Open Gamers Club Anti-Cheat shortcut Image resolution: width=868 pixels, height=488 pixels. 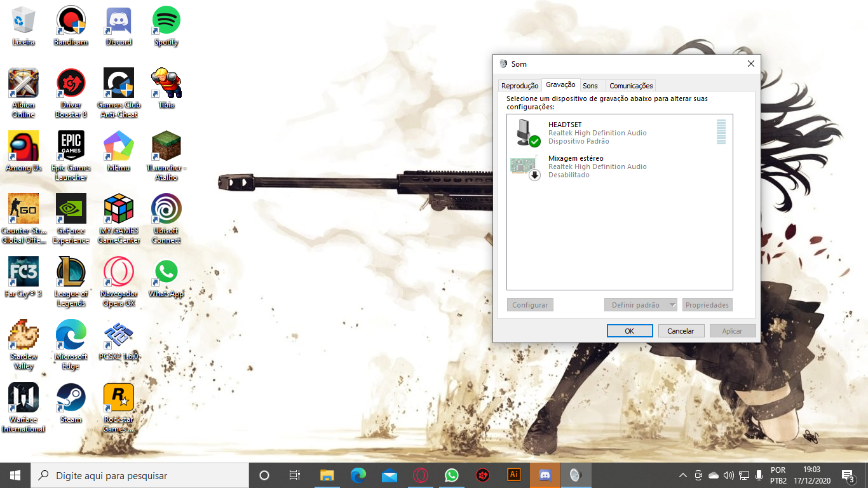tap(119, 93)
